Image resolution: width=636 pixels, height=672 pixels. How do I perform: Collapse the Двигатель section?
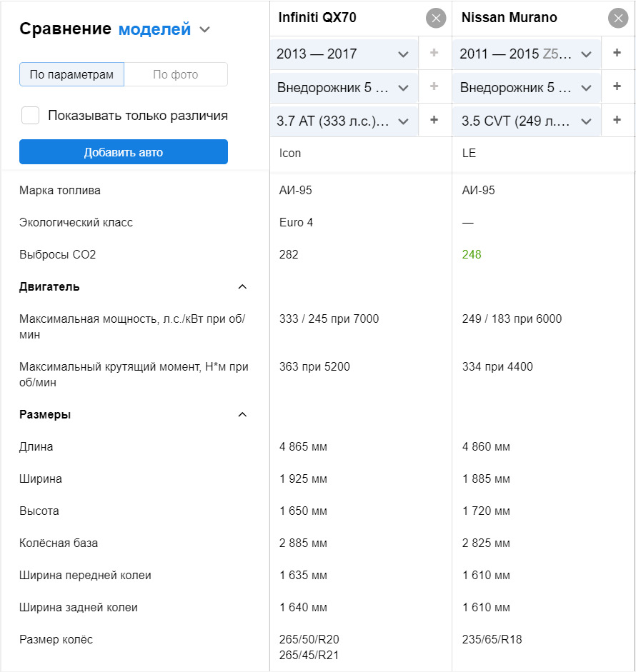[242, 287]
